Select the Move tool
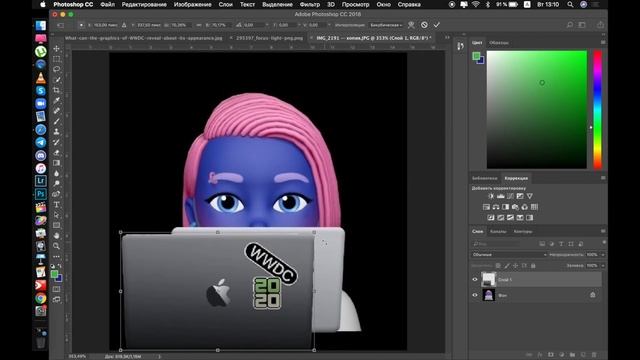 tap(56, 49)
